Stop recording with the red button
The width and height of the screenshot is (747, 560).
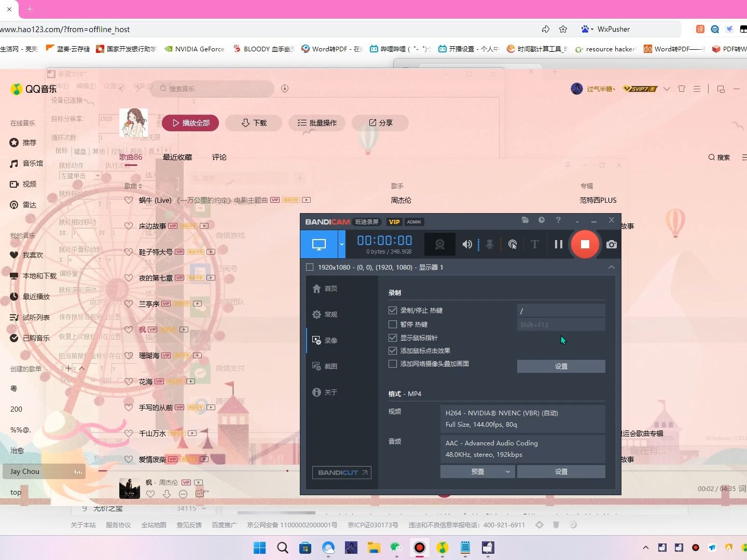(585, 244)
